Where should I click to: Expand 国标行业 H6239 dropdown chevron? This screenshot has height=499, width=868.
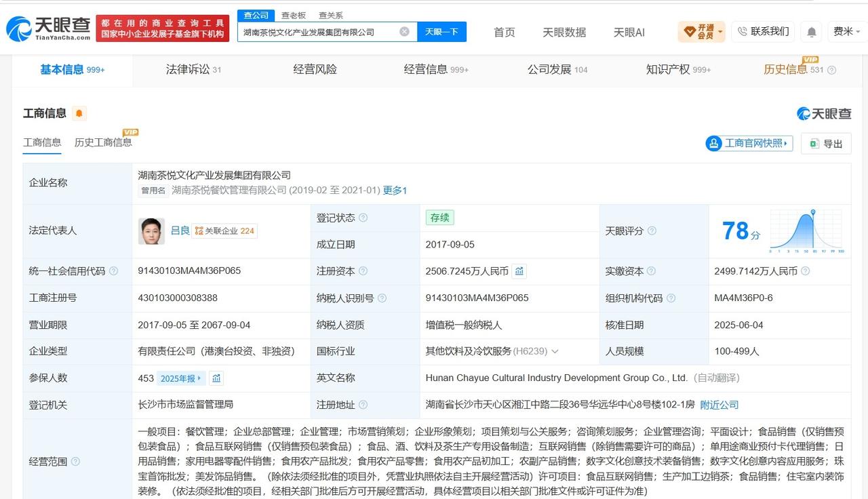pos(555,351)
